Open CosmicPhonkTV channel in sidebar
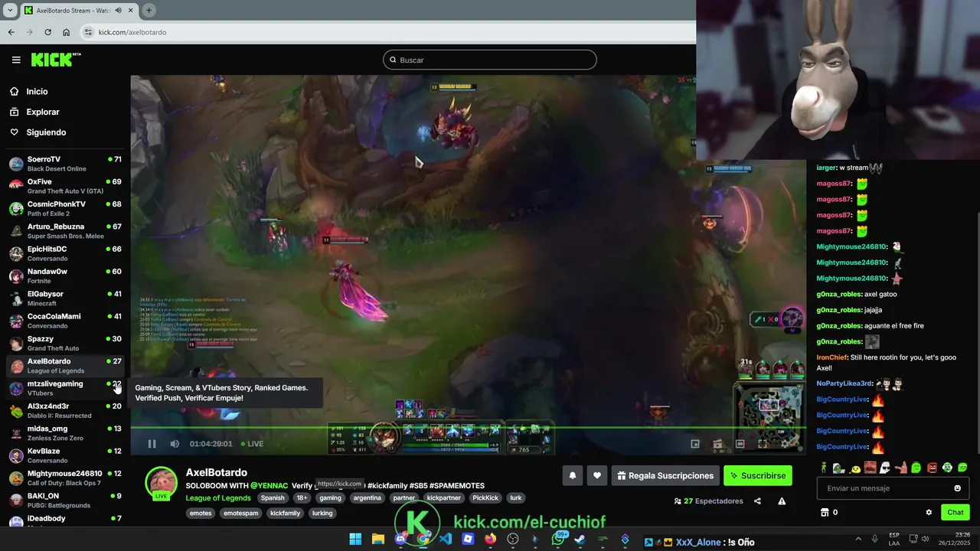Image resolution: width=980 pixels, height=551 pixels. (x=65, y=209)
